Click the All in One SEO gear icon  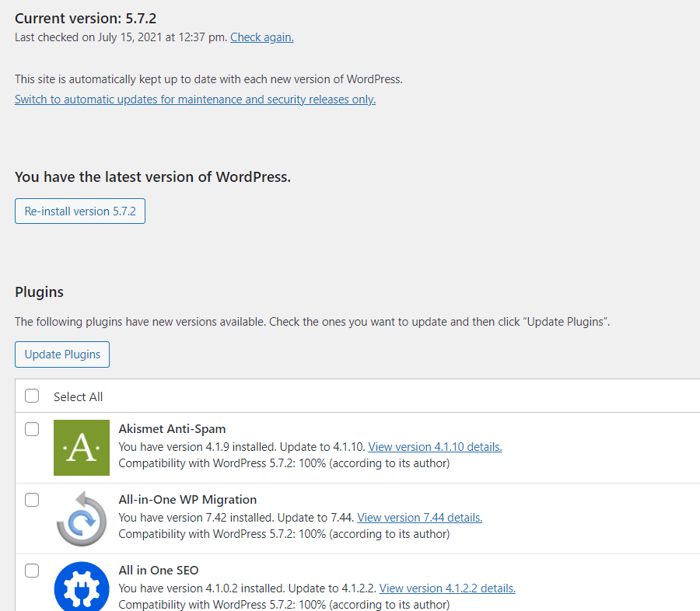click(x=81, y=586)
